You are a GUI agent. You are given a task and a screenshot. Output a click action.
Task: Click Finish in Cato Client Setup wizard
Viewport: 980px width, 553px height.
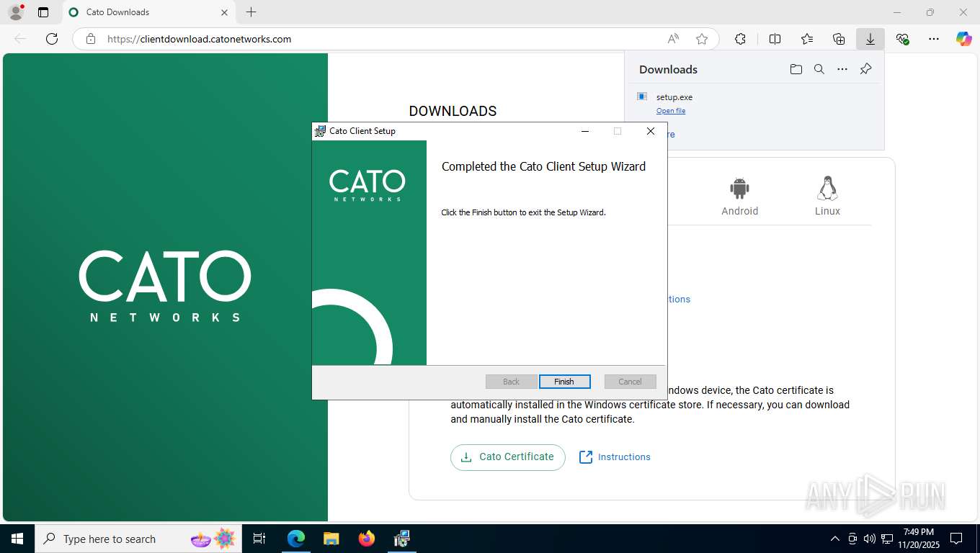click(564, 382)
